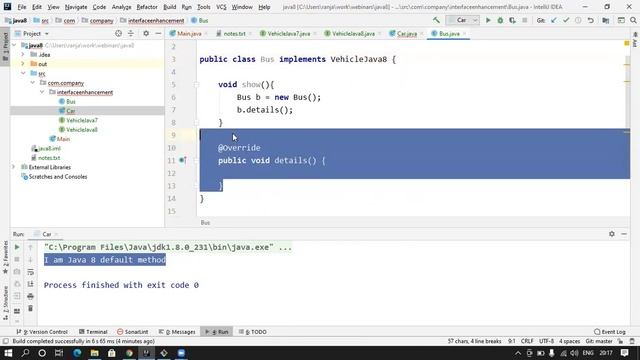Expand the .idea folder
The image size is (640, 360).
point(23,54)
